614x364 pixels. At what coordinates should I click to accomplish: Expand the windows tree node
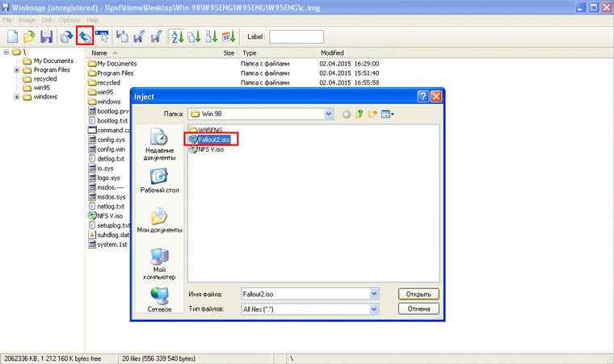16,97
